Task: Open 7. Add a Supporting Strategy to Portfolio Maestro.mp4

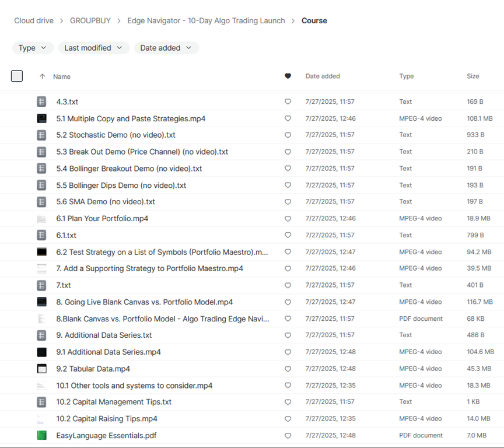Action: tap(150, 268)
